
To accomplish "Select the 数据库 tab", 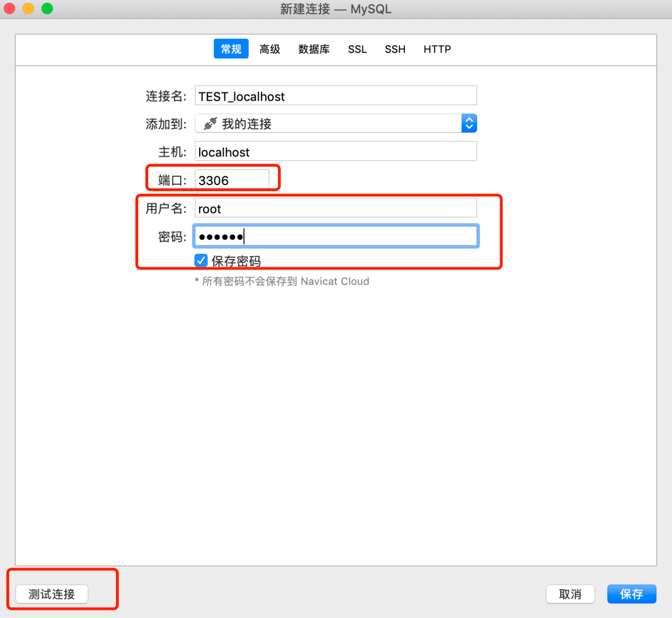I will tap(314, 49).
